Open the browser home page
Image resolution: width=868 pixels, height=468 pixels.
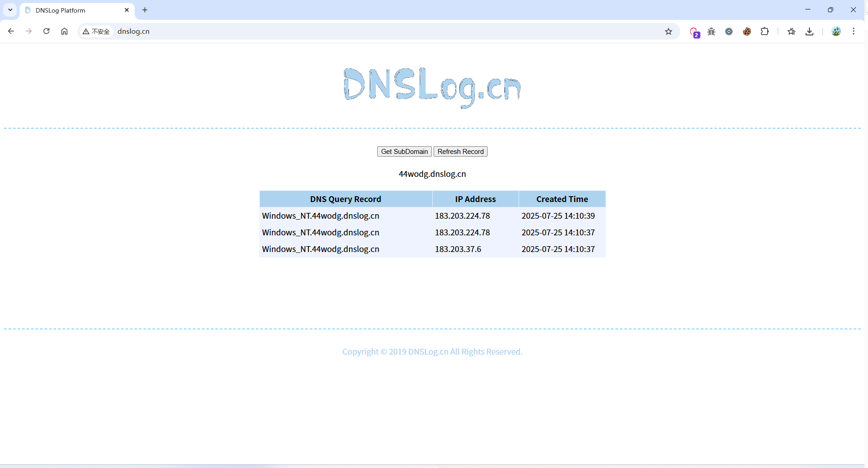click(x=64, y=31)
